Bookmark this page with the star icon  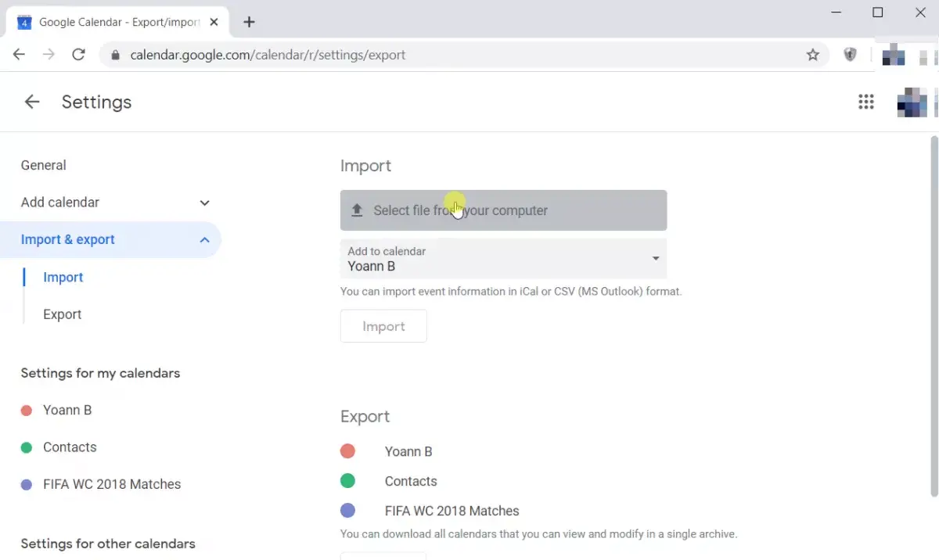click(813, 55)
